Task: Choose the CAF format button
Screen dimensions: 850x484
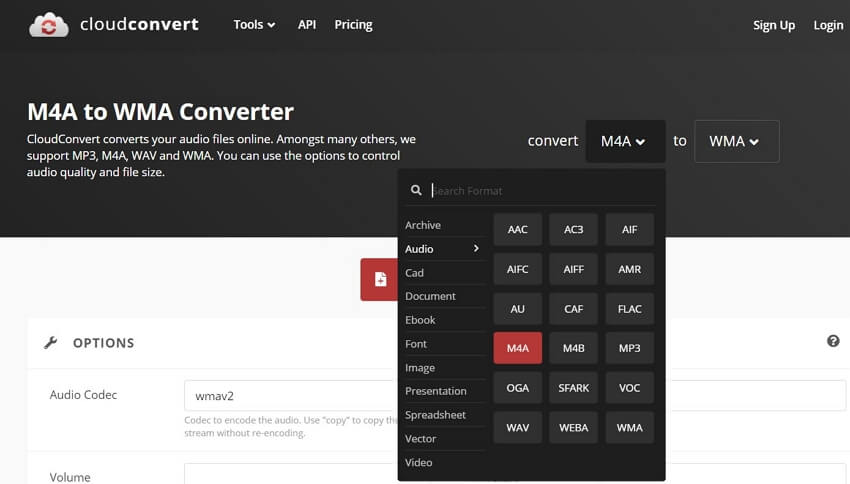Action: [x=574, y=308]
